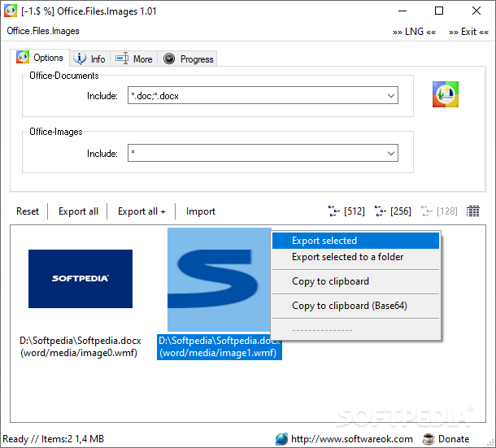Switch to the list/details view icon
496x448 pixels.
click(473, 211)
